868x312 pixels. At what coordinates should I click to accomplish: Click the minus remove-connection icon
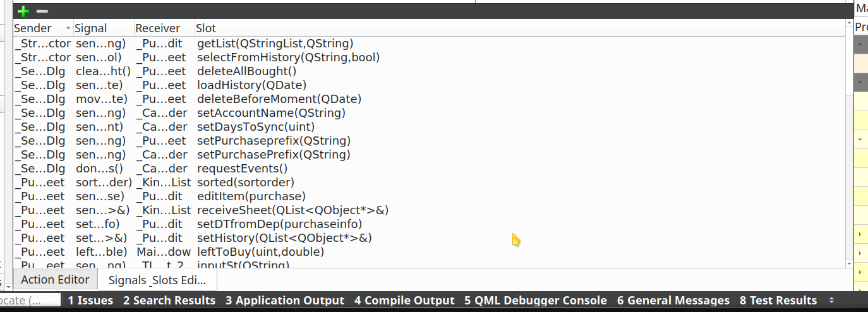[42, 11]
